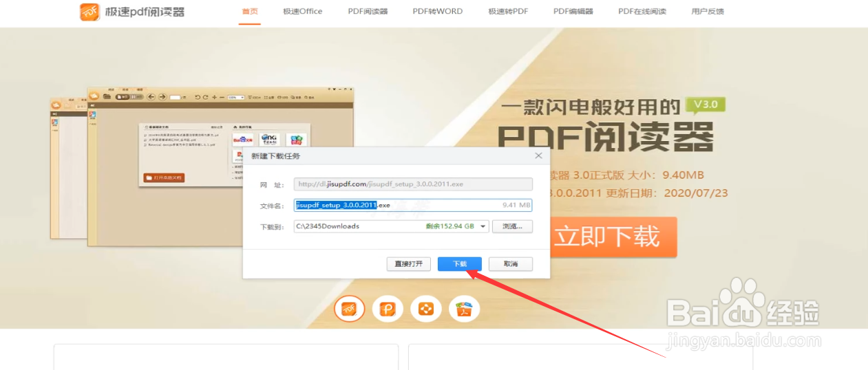Click the 剩余152.94 GB free space text

[x=450, y=226]
